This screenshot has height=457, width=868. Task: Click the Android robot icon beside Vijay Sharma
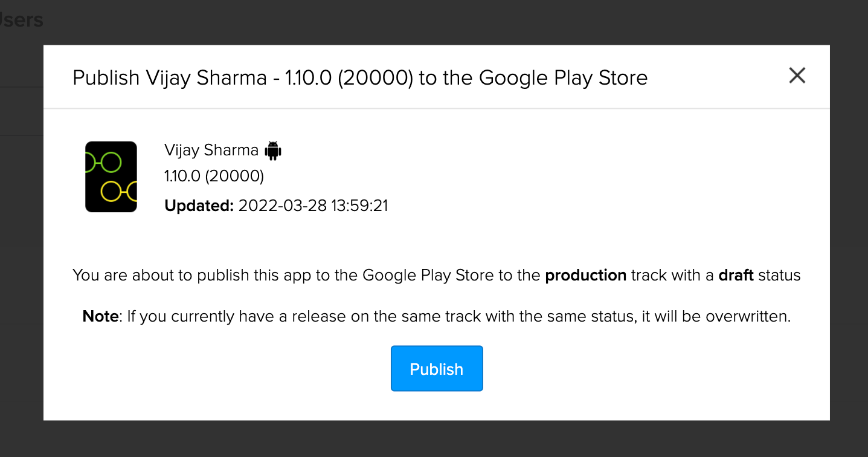pos(272,151)
